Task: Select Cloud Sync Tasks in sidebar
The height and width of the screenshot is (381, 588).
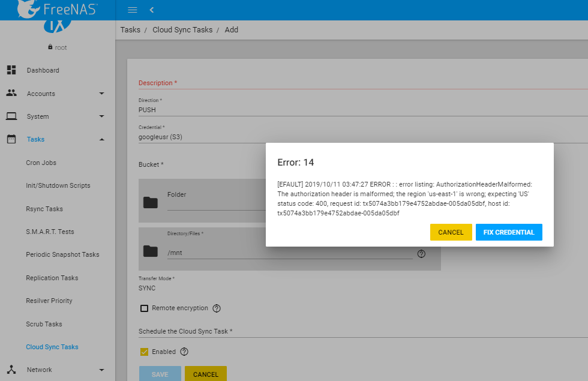Action: point(52,347)
